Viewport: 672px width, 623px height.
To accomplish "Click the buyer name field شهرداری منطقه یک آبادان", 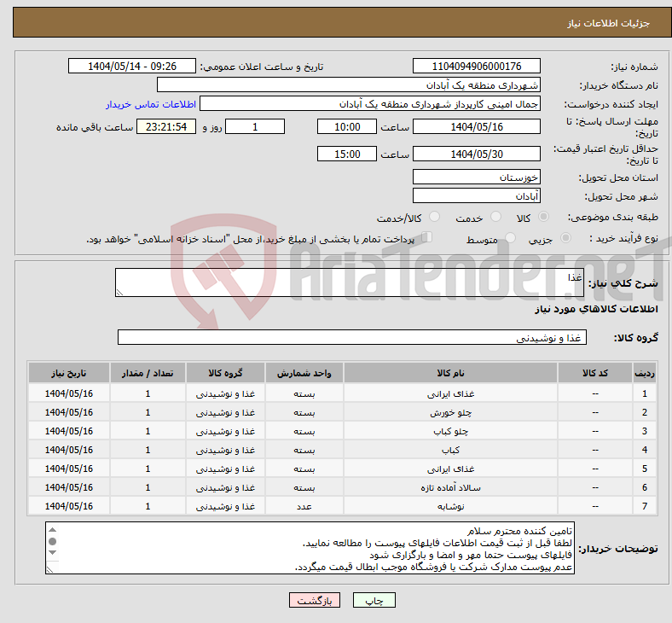I will 349,84.
